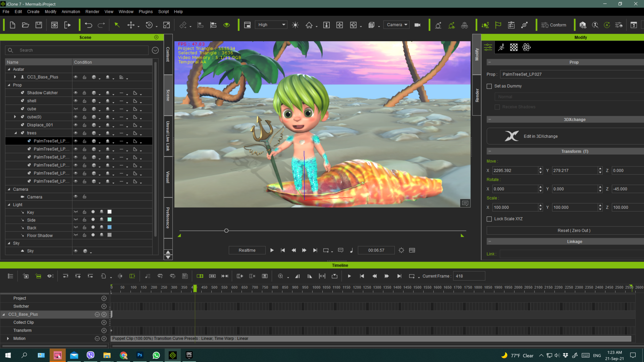
Task: Collapse the Transform (T) section
Action: [489, 151]
